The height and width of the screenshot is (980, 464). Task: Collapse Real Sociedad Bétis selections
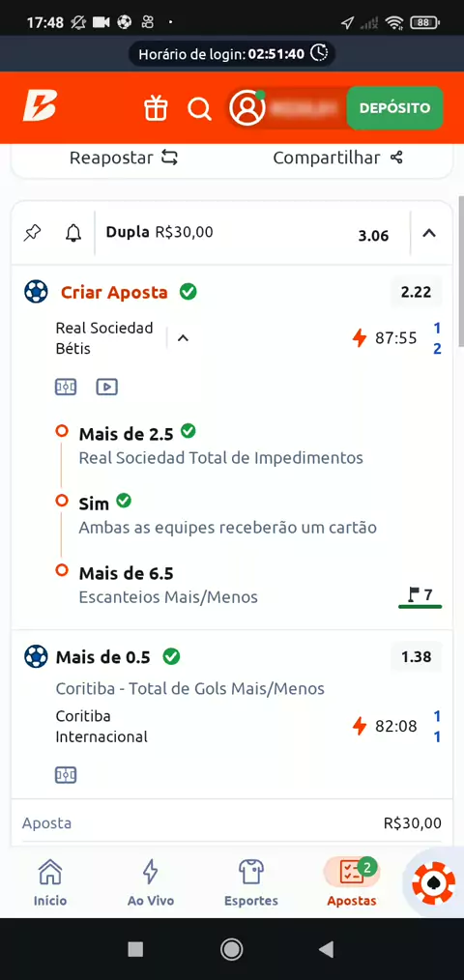183,339
